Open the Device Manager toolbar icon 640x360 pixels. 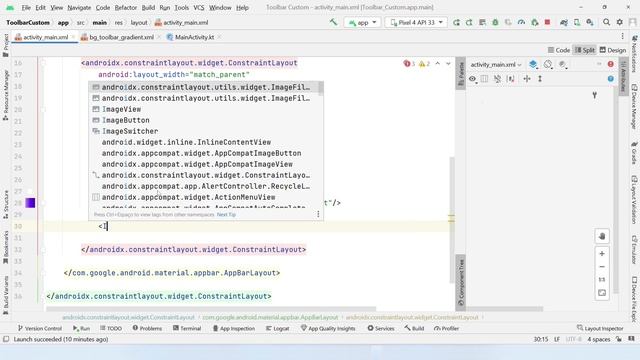(x=577, y=22)
